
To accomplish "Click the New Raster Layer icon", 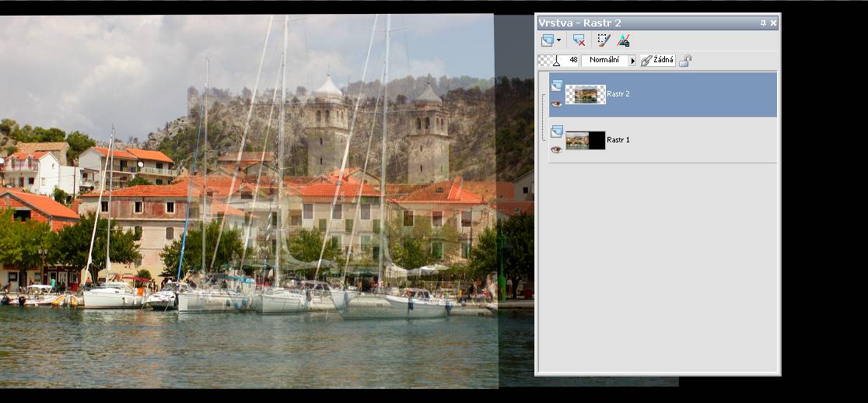I will pos(548,40).
